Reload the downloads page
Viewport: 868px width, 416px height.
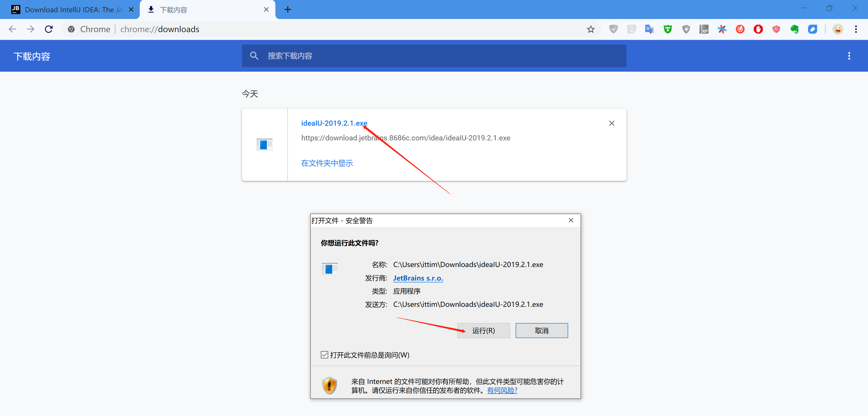[x=49, y=29]
